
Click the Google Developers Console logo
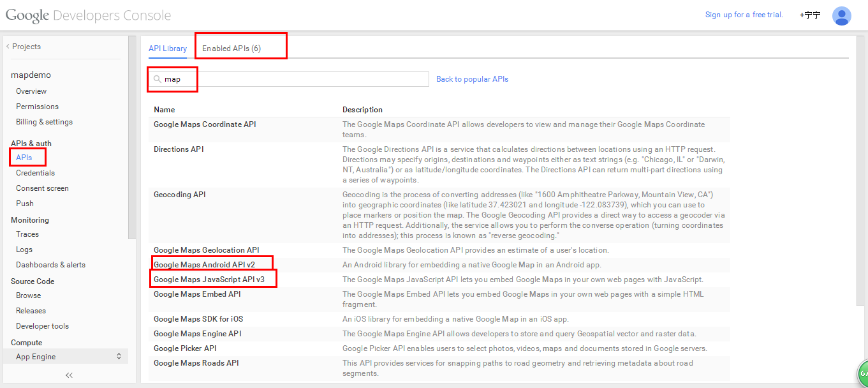[x=89, y=15]
